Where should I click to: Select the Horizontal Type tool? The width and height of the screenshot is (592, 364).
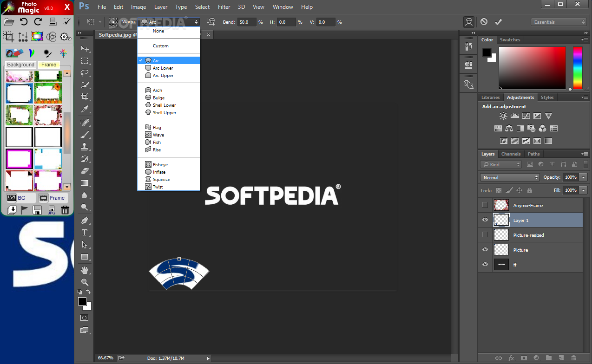85,233
